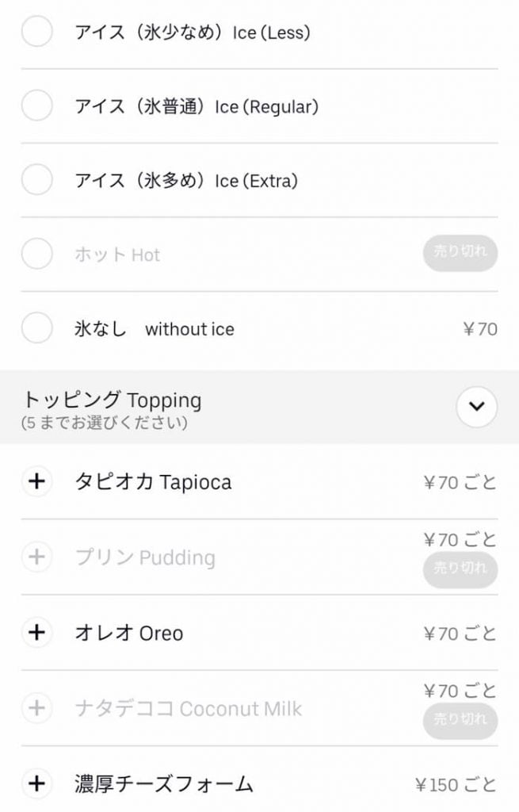519x812 pixels.
Task: Tap the without ice ¥70 price
Action: pos(480,328)
